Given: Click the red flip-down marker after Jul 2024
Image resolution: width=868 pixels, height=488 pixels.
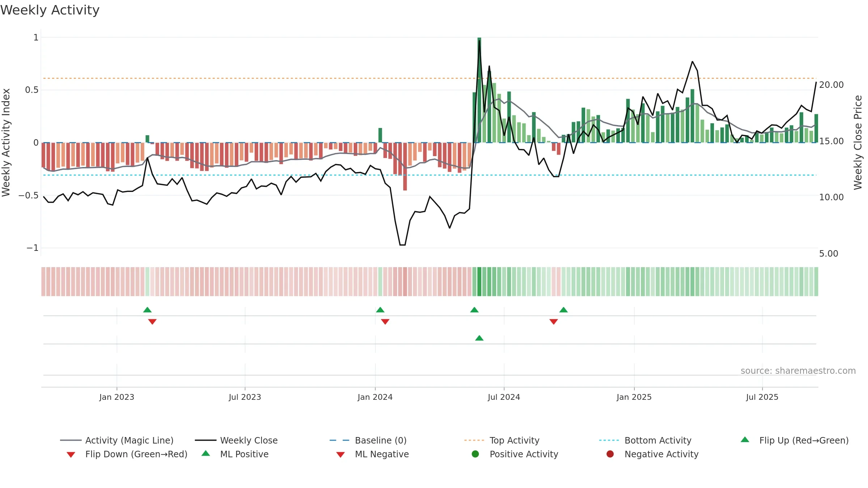Looking at the screenshot, I should click(554, 322).
